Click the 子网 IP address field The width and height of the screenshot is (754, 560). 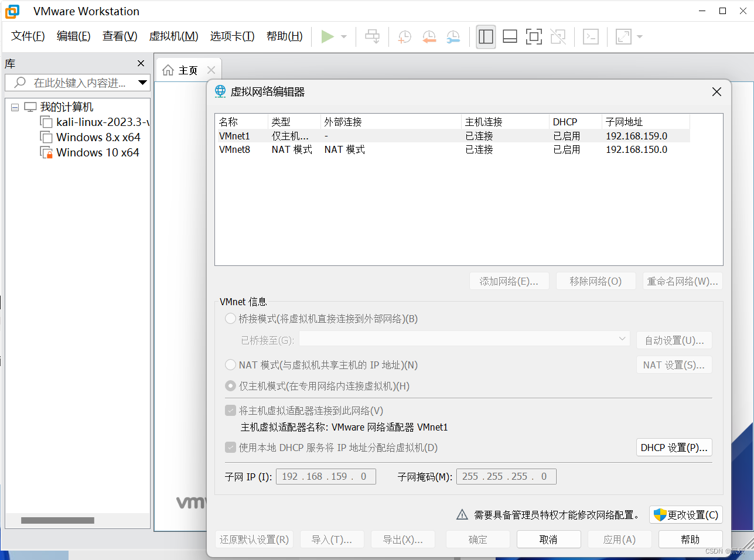point(326,477)
